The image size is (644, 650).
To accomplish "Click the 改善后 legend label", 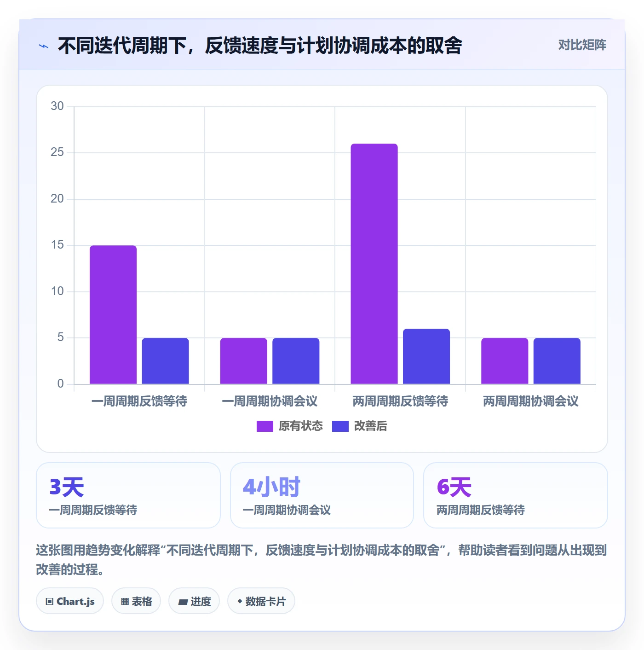I will 371,426.
